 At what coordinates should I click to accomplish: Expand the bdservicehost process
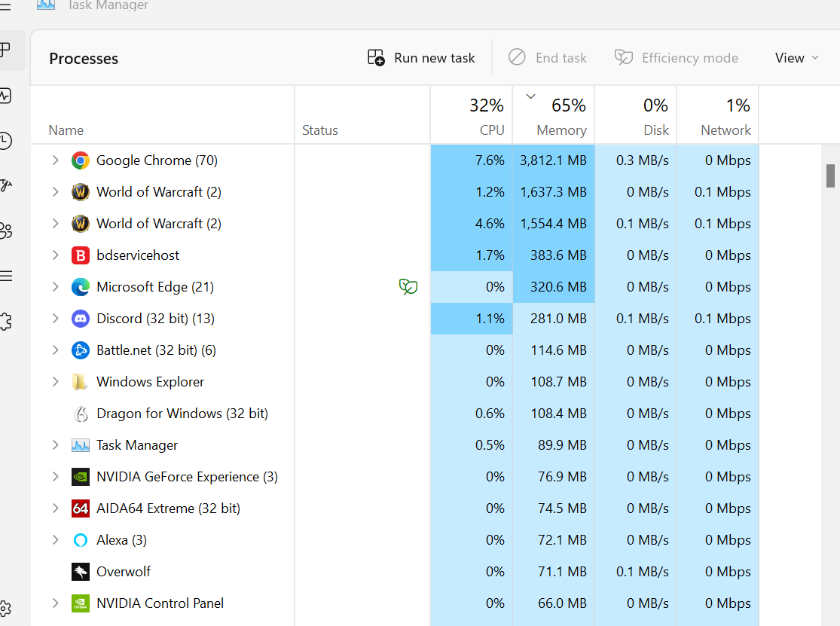pos(55,255)
